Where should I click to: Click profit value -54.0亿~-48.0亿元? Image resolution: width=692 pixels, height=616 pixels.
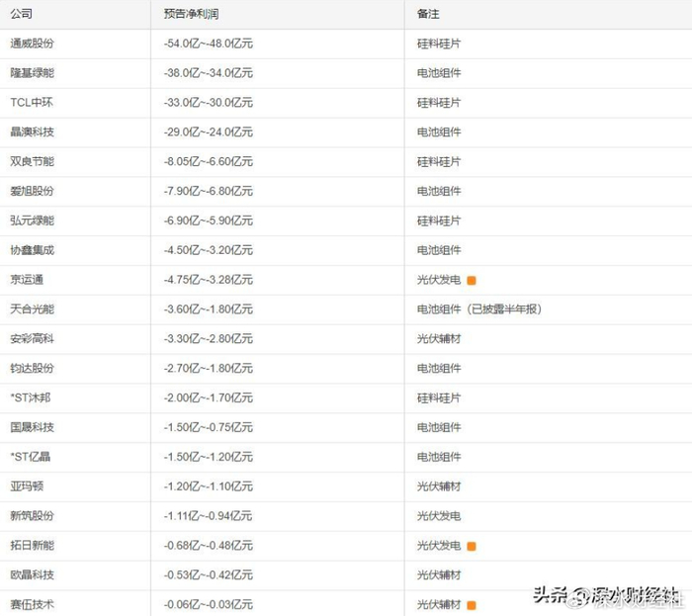[x=209, y=44]
